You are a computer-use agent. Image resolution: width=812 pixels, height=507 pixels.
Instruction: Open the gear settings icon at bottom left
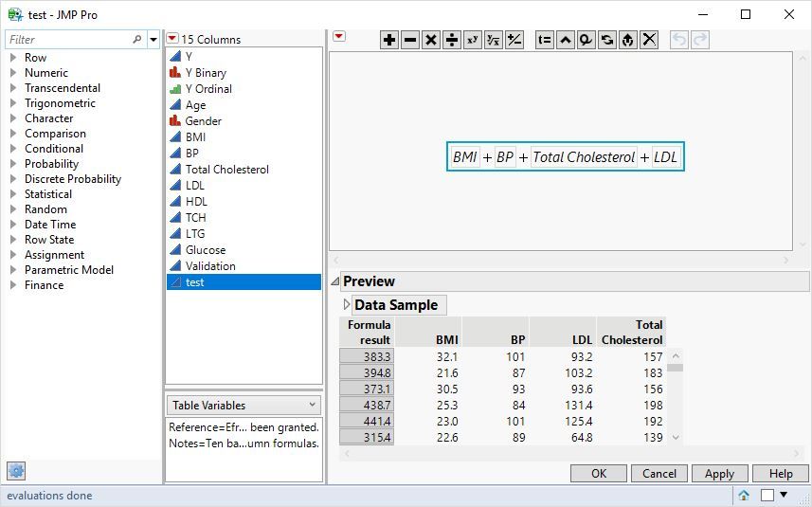tap(16, 471)
